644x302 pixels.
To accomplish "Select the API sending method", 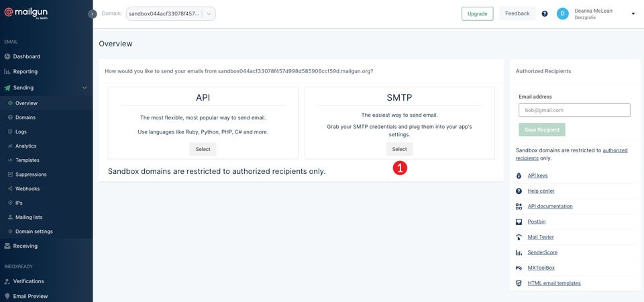I will (x=203, y=149).
